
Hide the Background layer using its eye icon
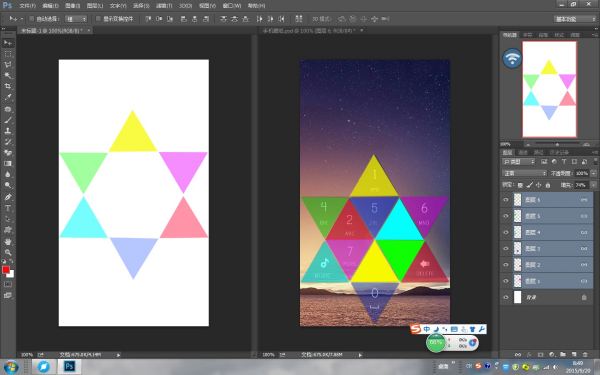506,297
